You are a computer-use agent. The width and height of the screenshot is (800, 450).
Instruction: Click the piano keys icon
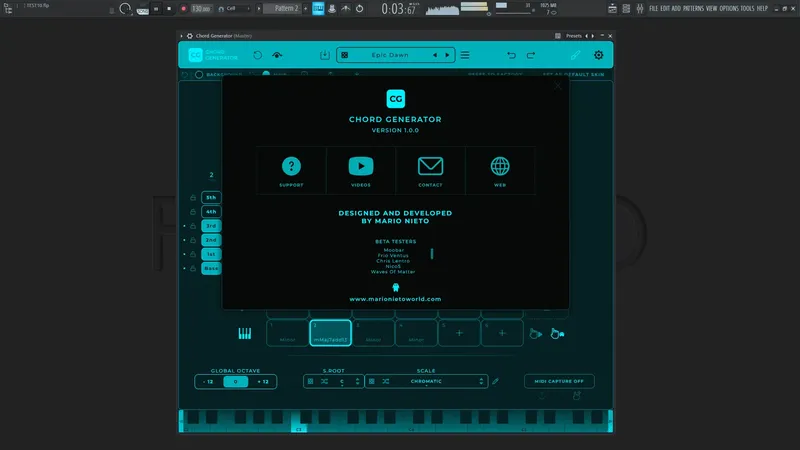[245, 334]
